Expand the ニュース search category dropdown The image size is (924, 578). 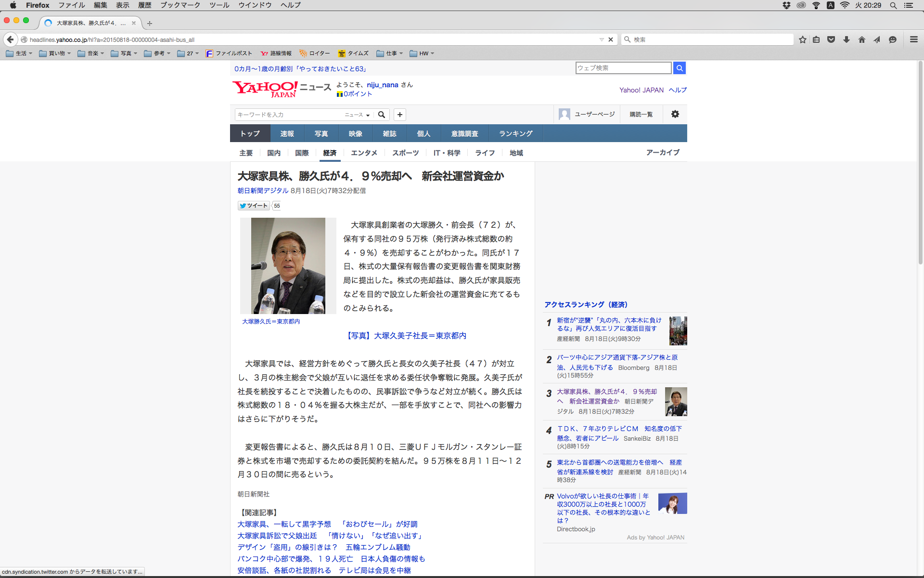point(357,115)
